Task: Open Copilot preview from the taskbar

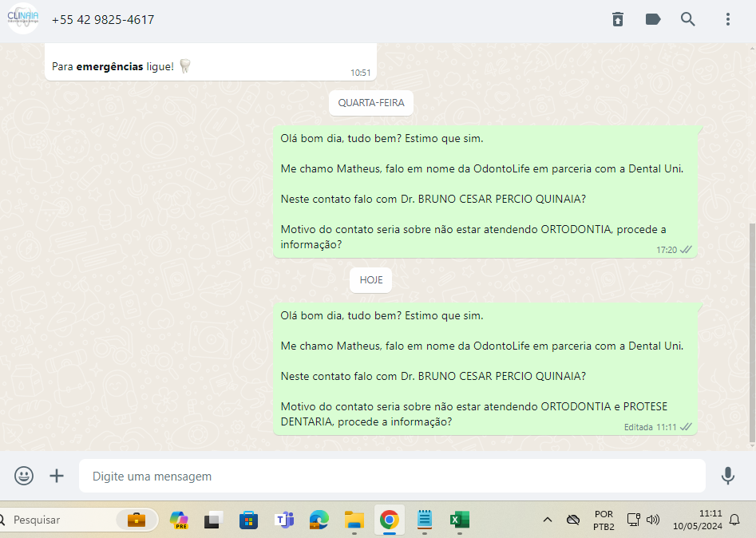Action: [x=179, y=520]
